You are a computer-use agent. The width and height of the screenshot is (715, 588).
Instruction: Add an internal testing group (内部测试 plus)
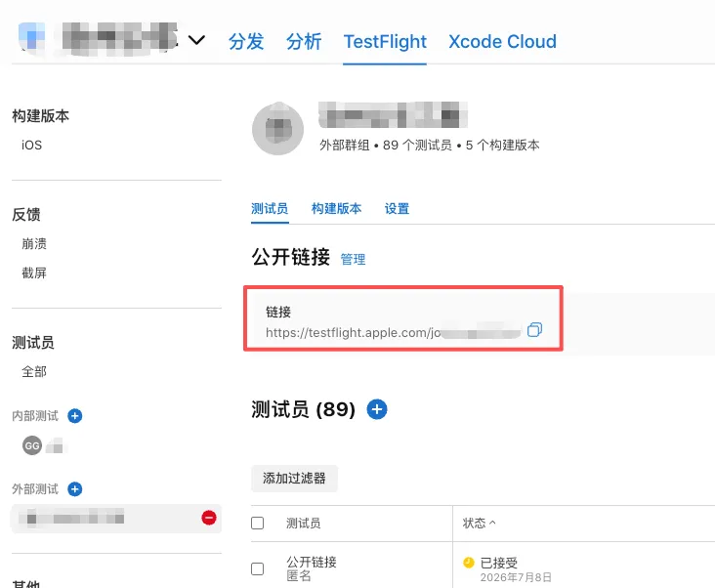[x=75, y=416]
